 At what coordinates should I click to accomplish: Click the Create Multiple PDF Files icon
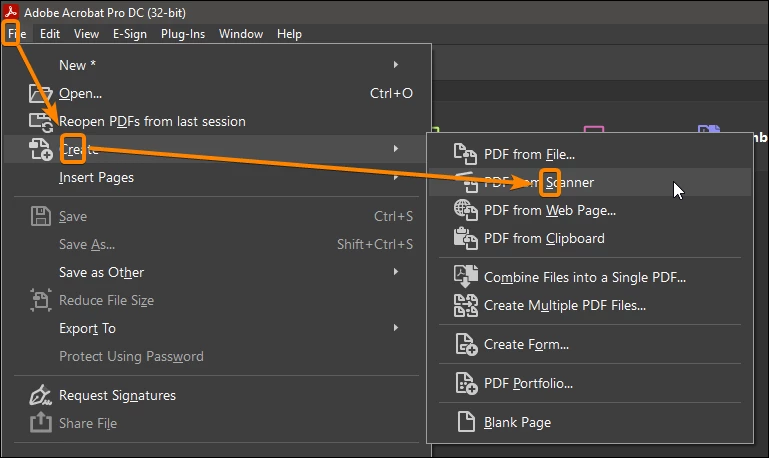point(465,305)
